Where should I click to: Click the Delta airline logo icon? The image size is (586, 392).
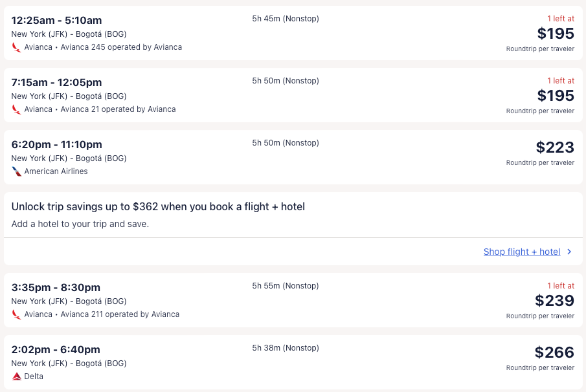[x=17, y=376]
